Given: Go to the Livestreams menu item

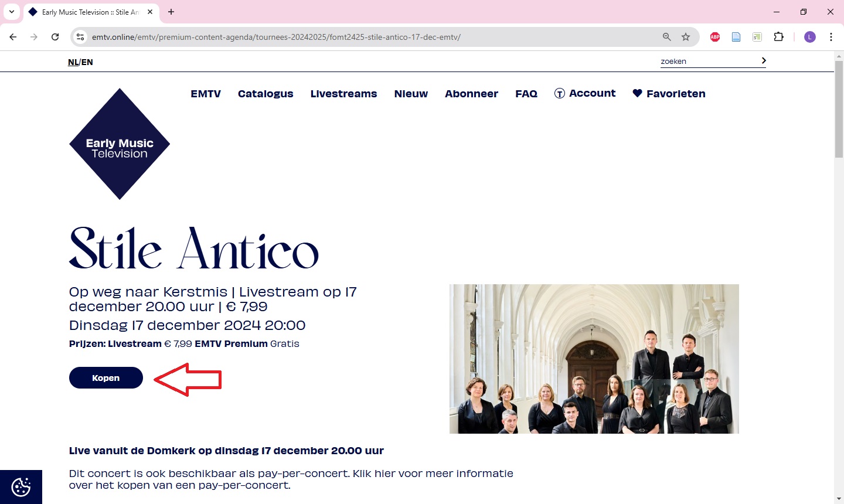Looking at the screenshot, I should (343, 94).
